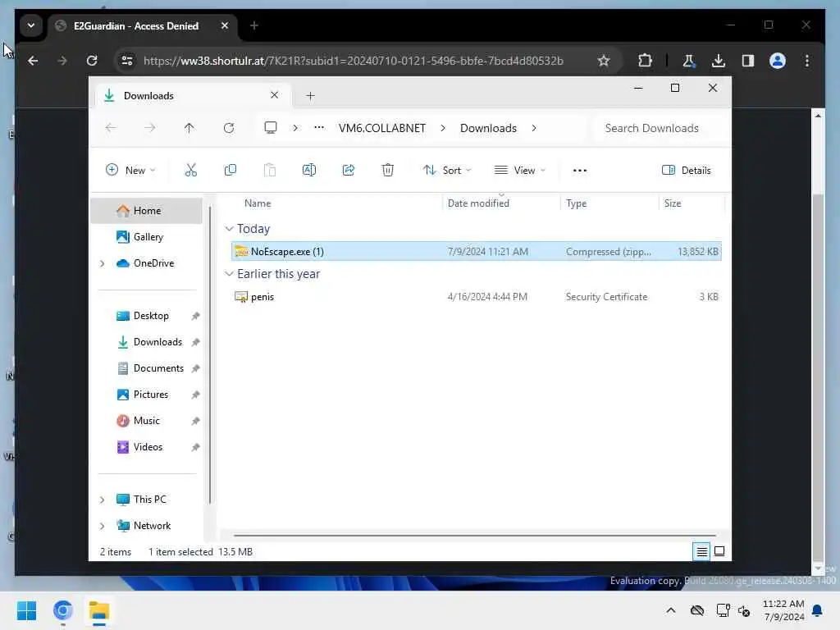Select the Downloads Explorer tab

point(191,96)
